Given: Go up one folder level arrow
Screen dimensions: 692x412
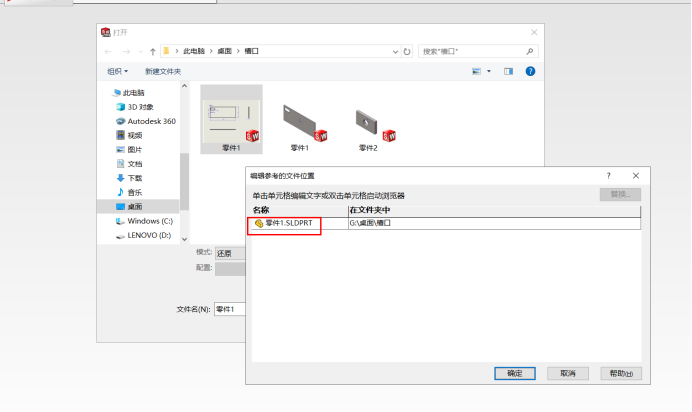Looking at the screenshot, I should (x=153, y=52).
